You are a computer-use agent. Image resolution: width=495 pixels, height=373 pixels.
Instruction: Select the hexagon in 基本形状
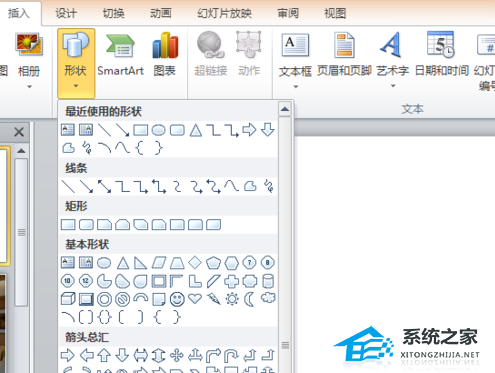click(x=231, y=263)
